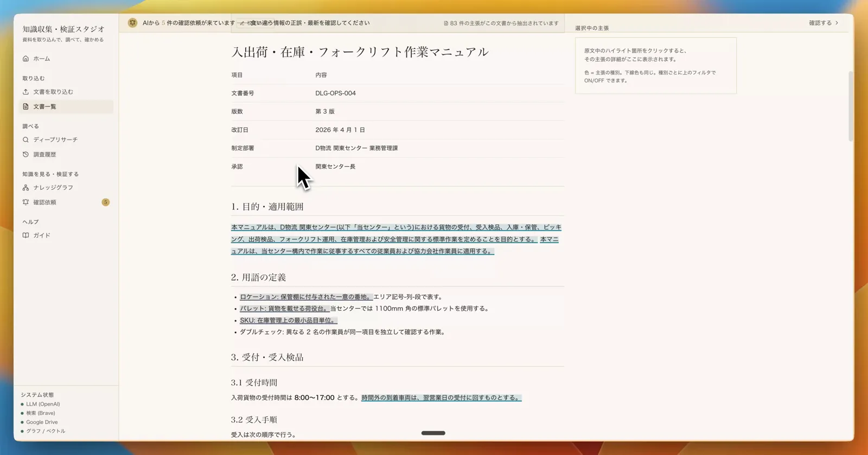Click the app title 知識収集・検証スタジオ
The height and width of the screenshot is (455, 868).
63,29
